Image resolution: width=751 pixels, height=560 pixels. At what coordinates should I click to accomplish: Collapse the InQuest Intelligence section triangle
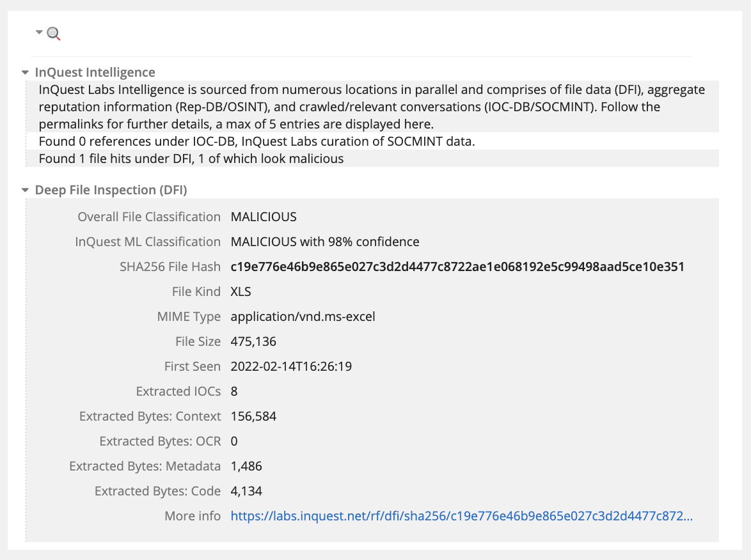pos(25,73)
